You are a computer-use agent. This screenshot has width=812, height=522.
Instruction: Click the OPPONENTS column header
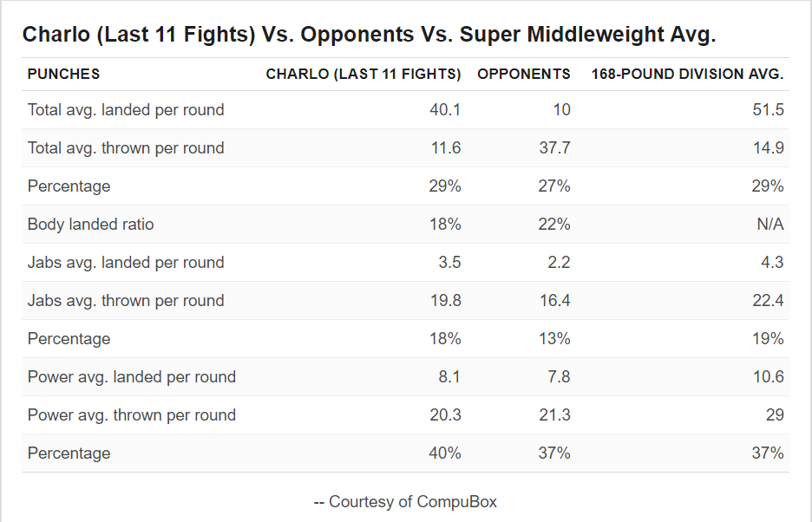pos(524,74)
